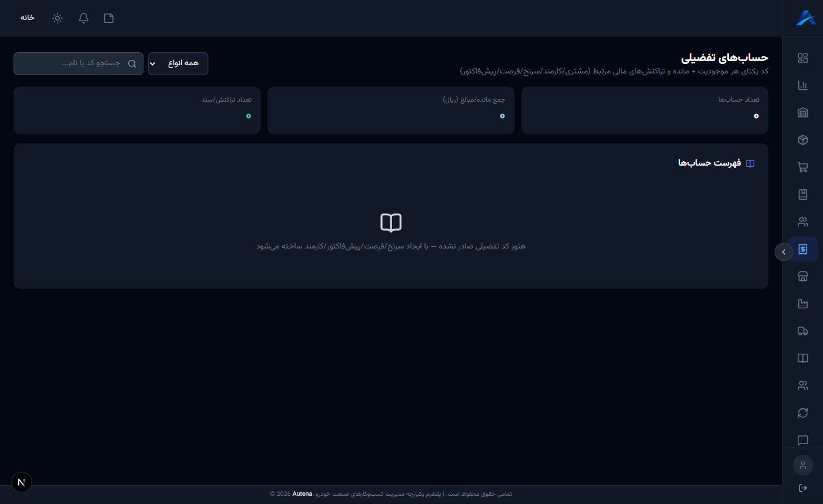Focus the جستجو کد یا نام search field
The height and width of the screenshot is (504, 823).
(x=78, y=63)
